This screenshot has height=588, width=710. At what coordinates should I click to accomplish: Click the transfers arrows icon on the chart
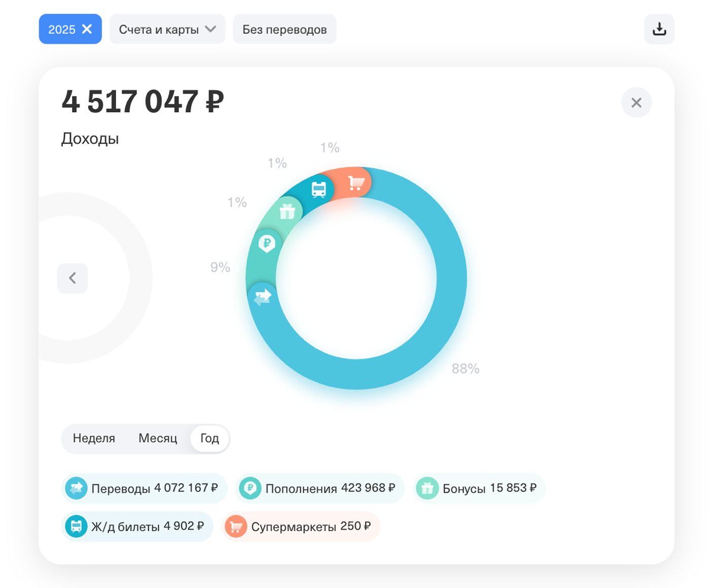coord(262,297)
